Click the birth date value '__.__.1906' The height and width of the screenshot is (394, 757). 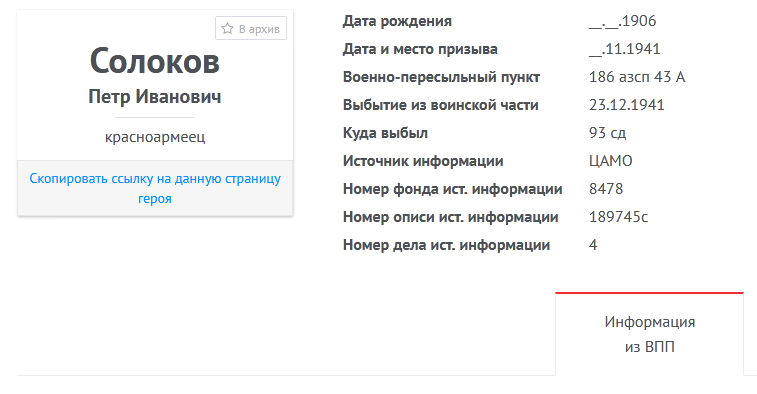tap(622, 21)
